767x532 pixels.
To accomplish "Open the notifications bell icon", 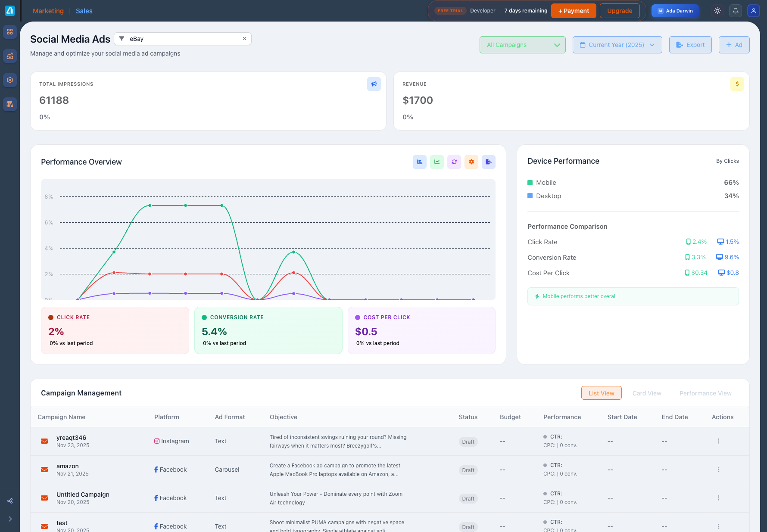I will coord(735,10).
